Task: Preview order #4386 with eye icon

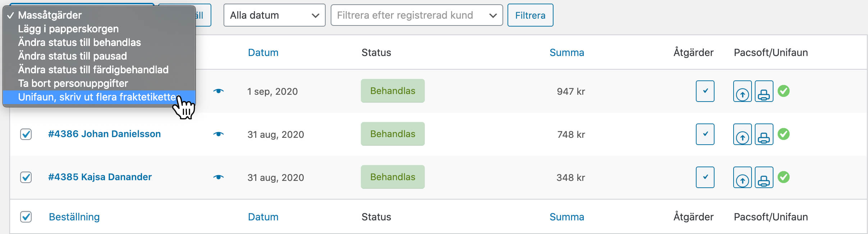Action: coord(218,134)
